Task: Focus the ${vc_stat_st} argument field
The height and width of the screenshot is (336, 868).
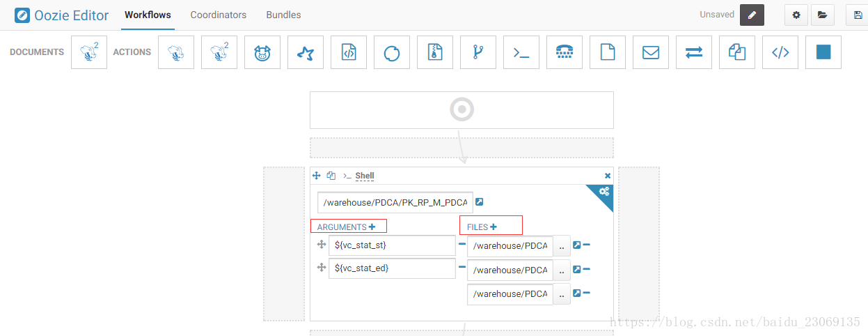Action: point(392,245)
